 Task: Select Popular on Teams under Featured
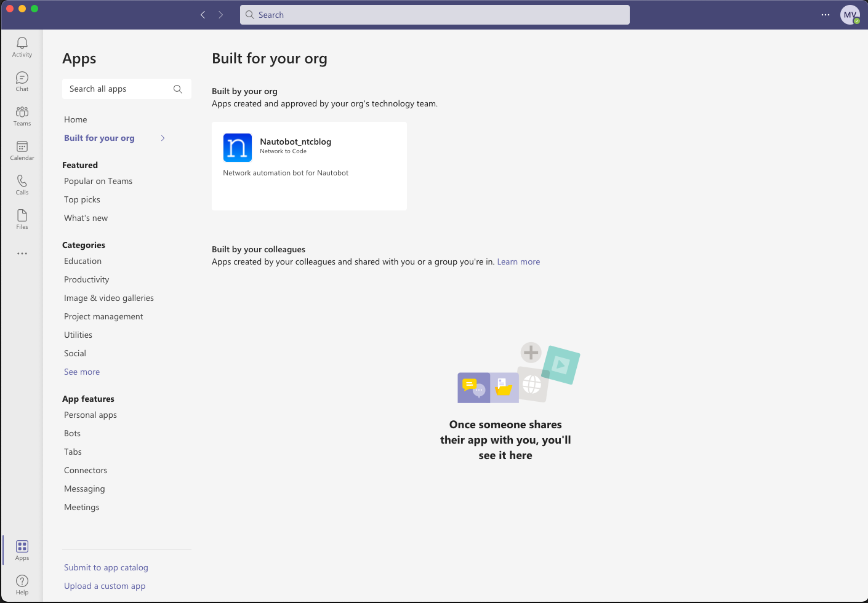click(x=98, y=181)
